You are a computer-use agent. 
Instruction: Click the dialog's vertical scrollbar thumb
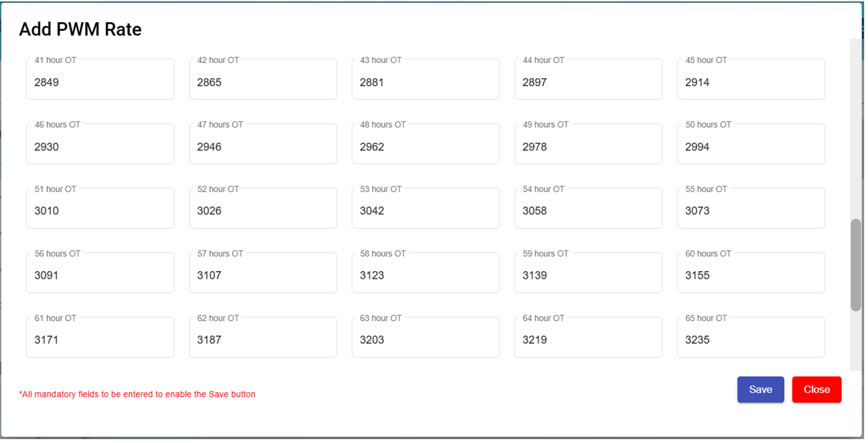click(856, 265)
